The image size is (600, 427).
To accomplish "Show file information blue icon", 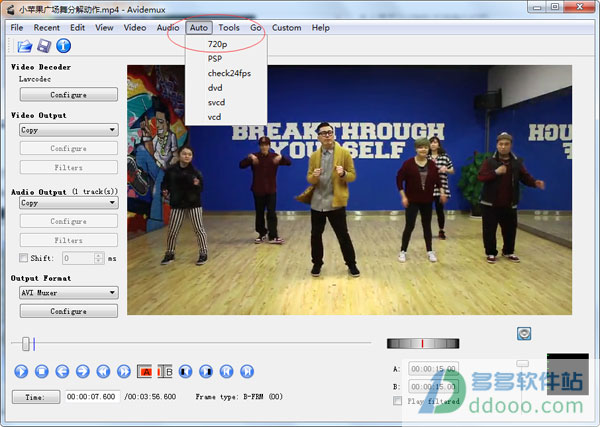I will [64, 46].
